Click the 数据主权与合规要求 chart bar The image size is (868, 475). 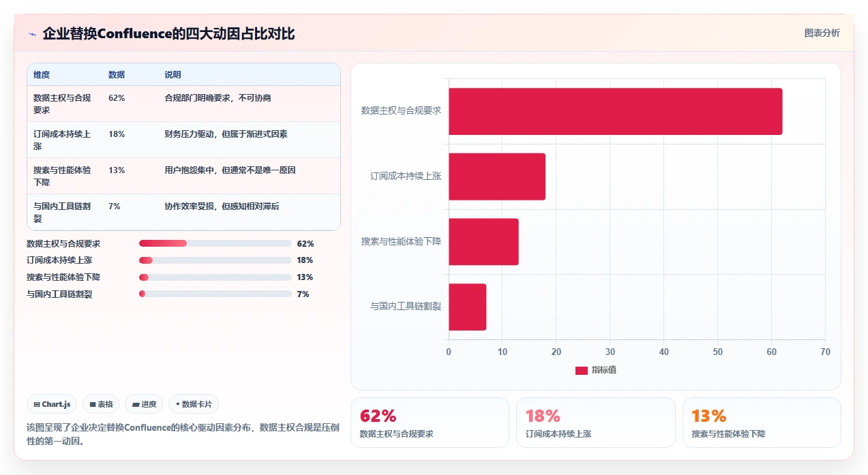click(x=615, y=111)
